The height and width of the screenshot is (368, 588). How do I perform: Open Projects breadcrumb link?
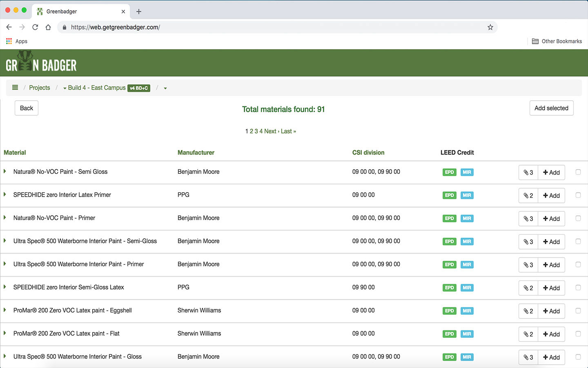coord(40,88)
